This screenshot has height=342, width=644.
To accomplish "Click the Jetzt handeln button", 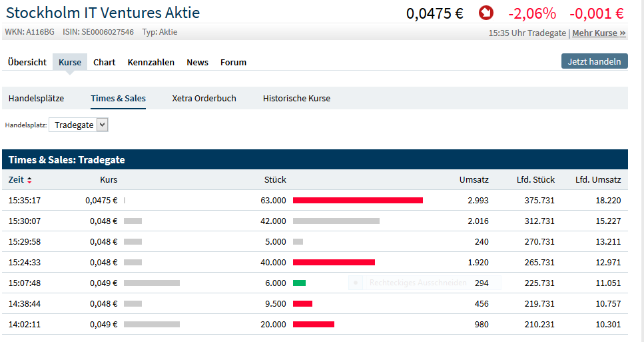I will 594,61.
